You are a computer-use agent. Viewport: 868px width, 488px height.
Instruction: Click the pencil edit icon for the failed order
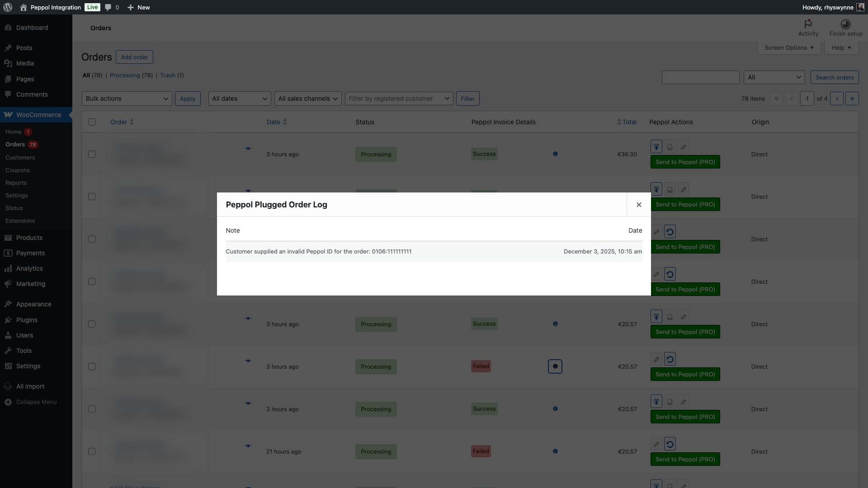[656, 359]
